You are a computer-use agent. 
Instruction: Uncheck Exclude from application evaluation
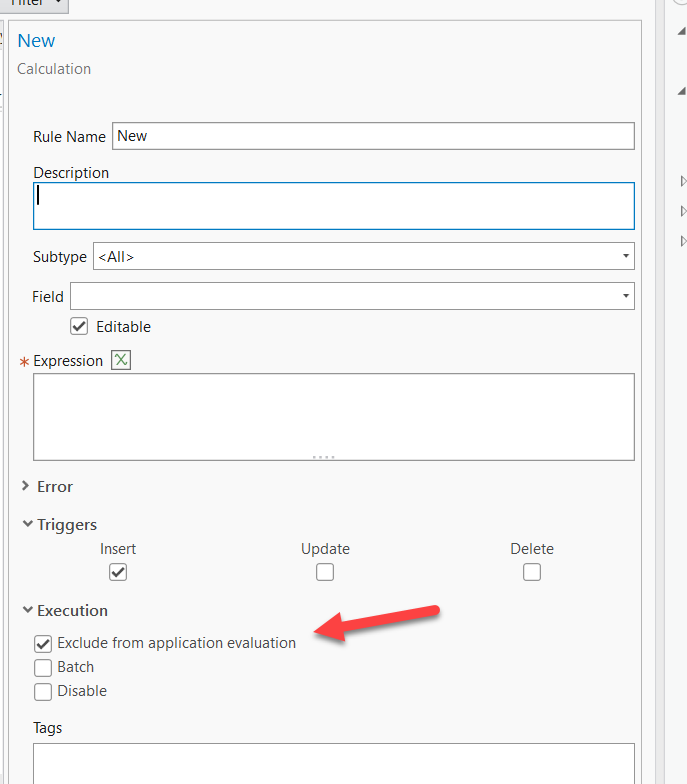tap(43, 643)
